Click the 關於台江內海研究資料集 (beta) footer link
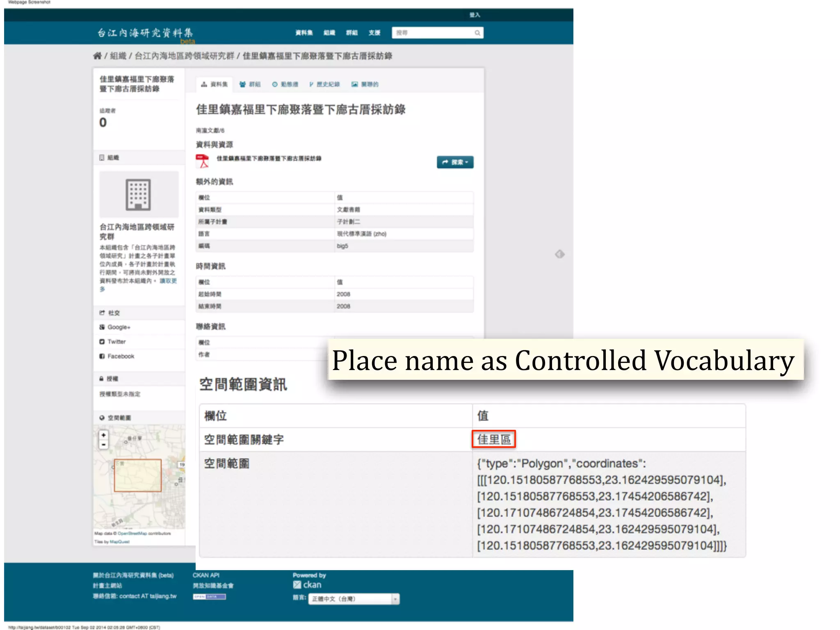This screenshot has width=840, height=630. (133, 575)
